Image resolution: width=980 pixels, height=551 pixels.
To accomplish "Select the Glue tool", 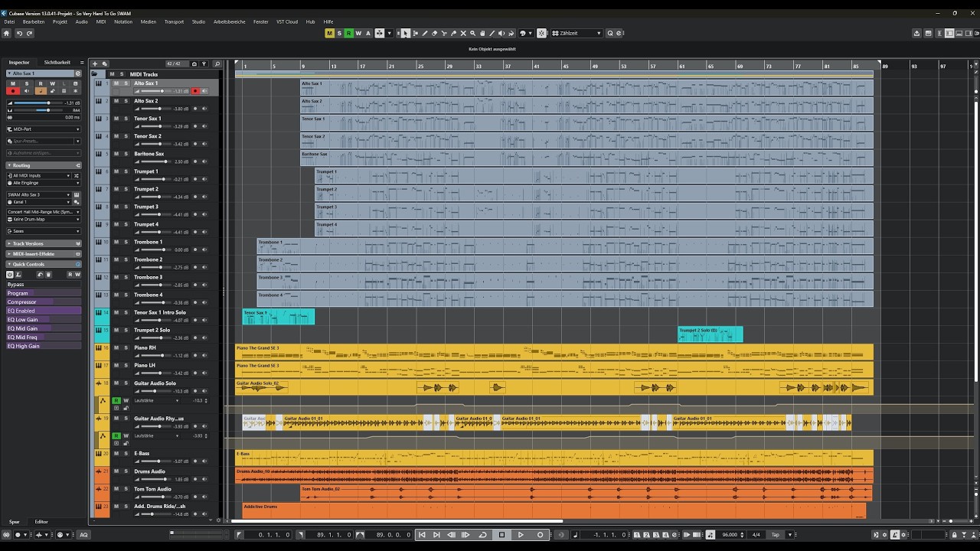I will click(x=453, y=33).
